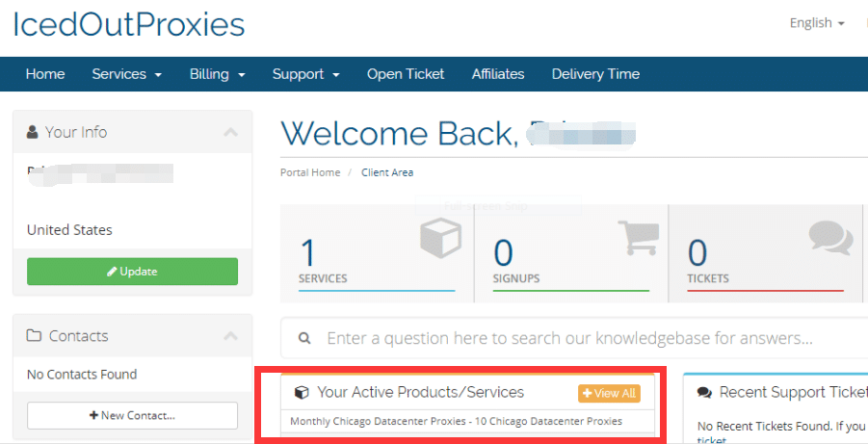Viewport: 868px width, 444px height.
Task: Expand the Services menu
Action: tap(127, 74)
